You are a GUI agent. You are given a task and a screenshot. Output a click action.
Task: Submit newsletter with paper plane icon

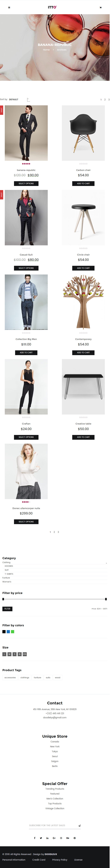tap(80, 826)
